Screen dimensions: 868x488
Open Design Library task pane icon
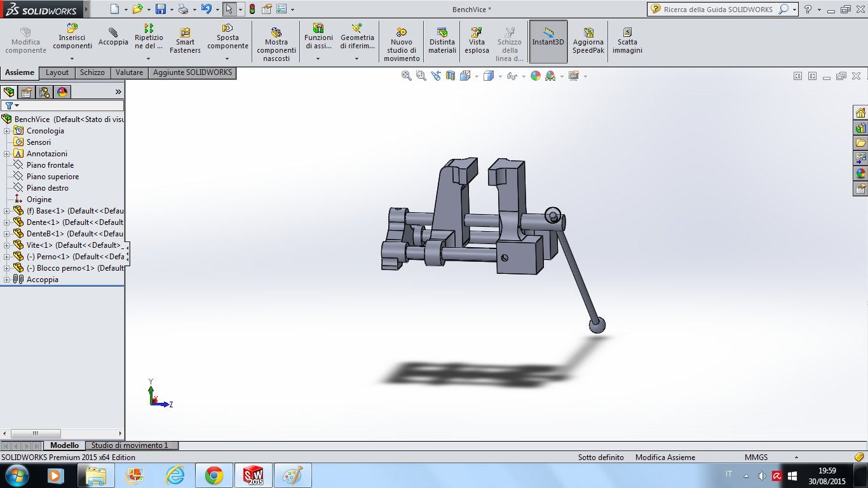tap(860, 128)
